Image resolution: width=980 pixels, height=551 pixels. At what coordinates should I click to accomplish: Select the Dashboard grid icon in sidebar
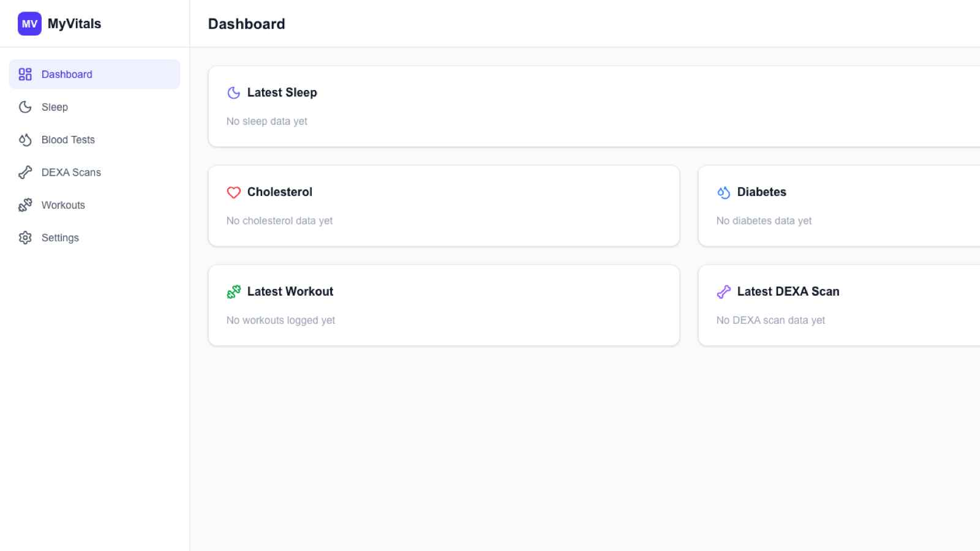click(24, 74)
